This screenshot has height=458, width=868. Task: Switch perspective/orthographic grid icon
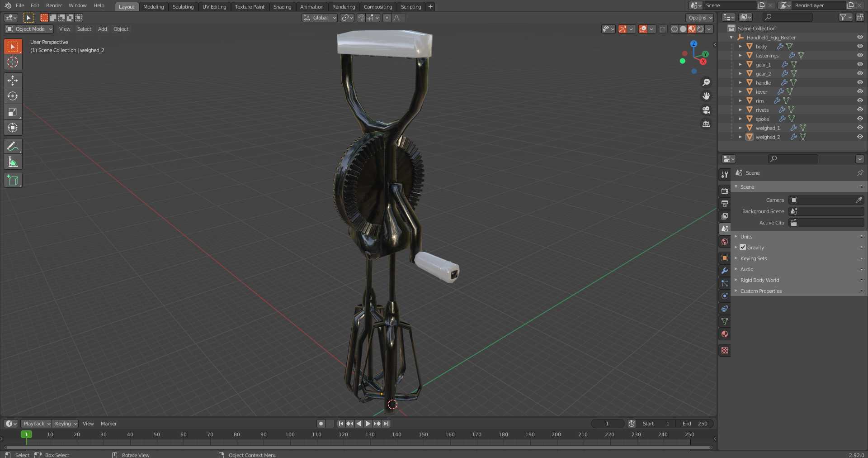pos(706,124)
